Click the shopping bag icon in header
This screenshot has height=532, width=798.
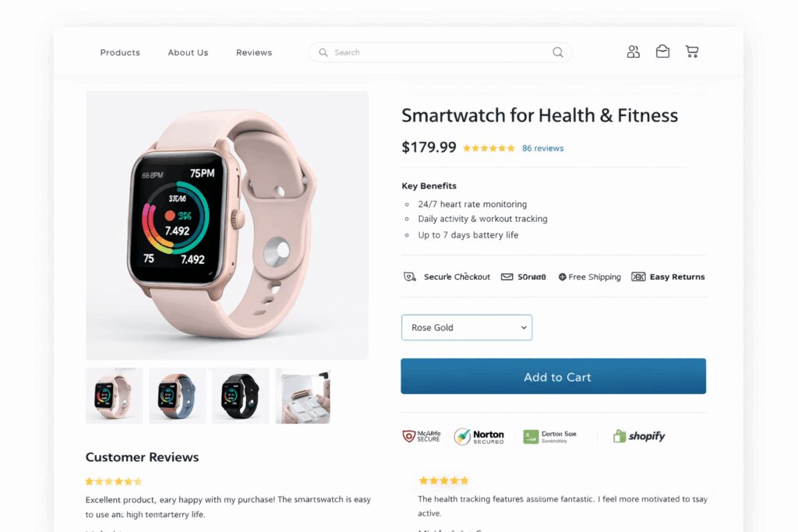point(662,51)
